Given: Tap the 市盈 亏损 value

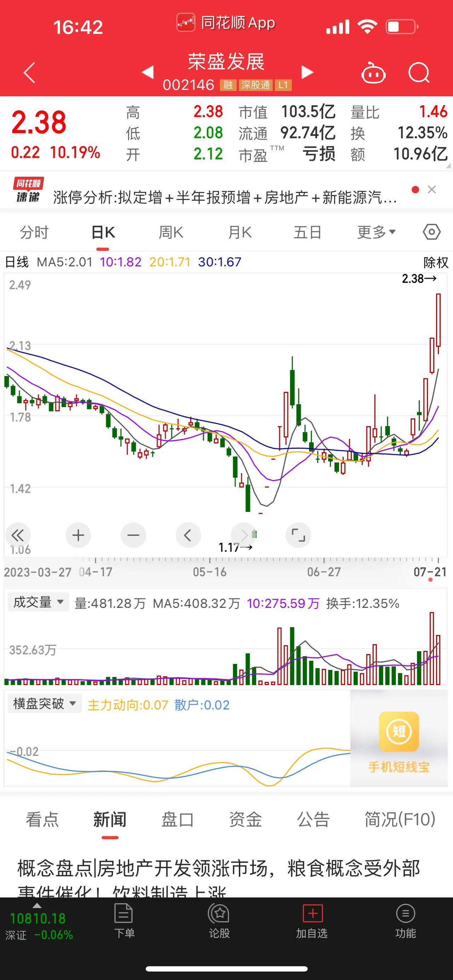Looking at the screenshot, I should coord(319,154).
